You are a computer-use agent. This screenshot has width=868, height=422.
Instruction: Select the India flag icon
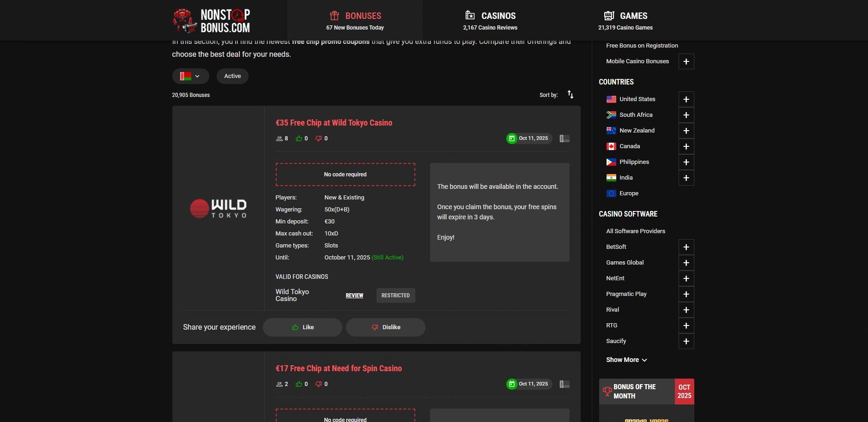(611, 178)
